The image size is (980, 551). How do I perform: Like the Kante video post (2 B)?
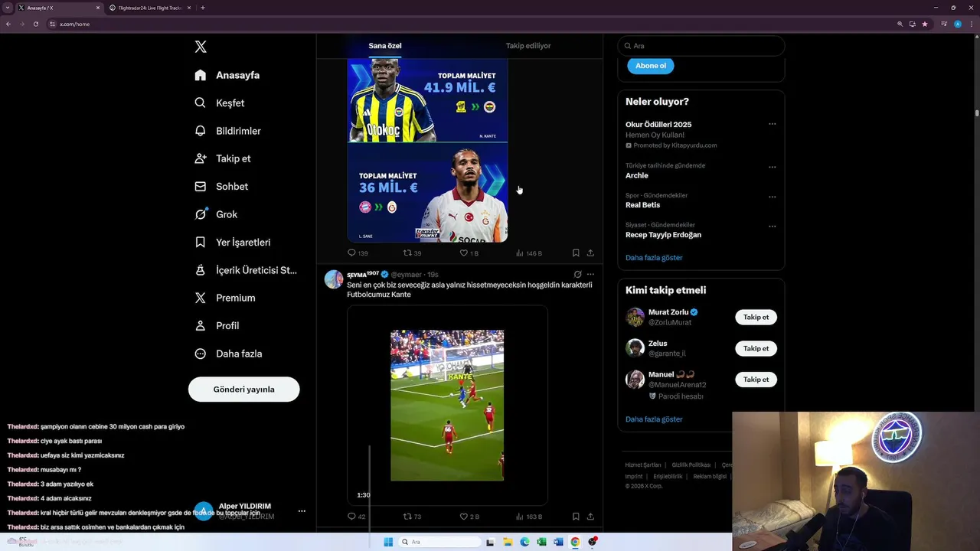click(469, 517)
